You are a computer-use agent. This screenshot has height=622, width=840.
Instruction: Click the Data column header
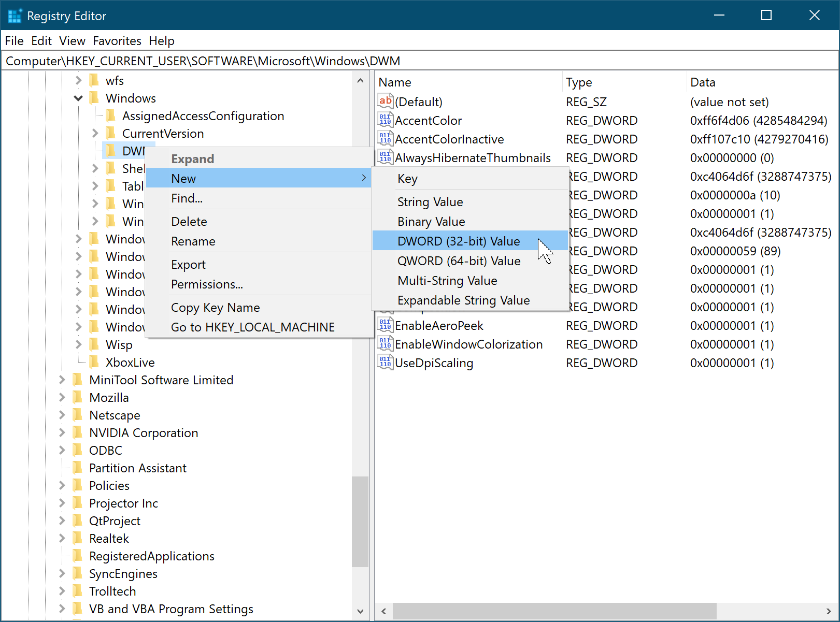762,82
